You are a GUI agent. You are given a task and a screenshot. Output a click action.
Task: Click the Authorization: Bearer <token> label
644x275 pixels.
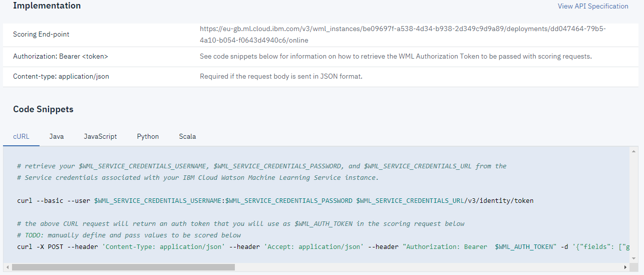(61, 57)
